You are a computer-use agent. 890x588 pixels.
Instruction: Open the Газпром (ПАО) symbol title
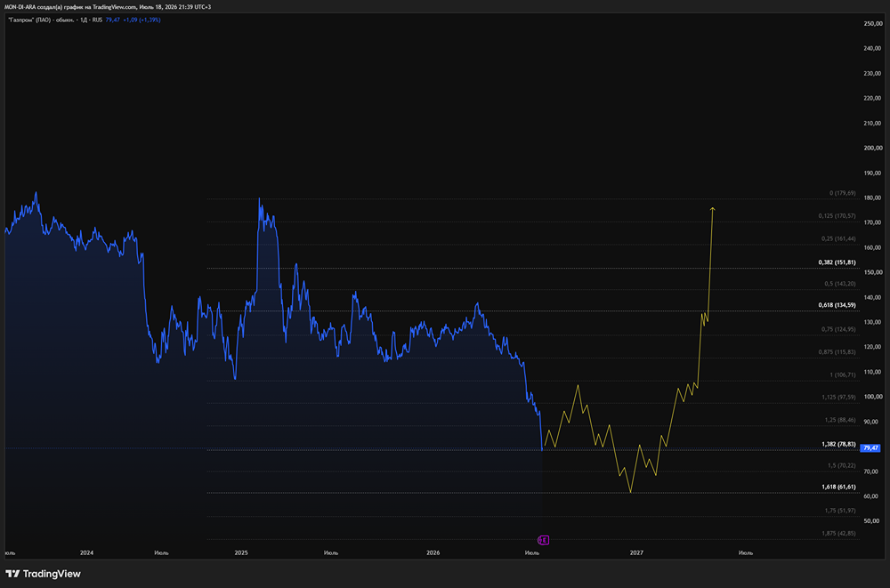55,20
